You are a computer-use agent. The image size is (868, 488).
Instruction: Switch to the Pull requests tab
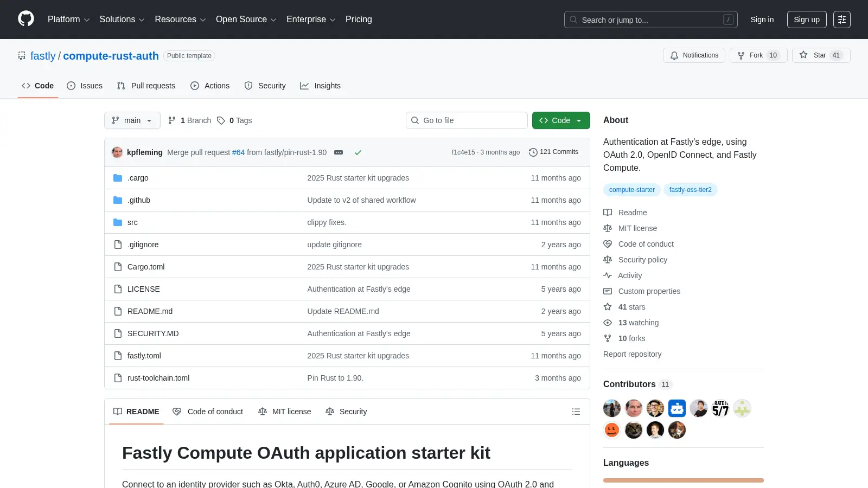pos(146,86)
